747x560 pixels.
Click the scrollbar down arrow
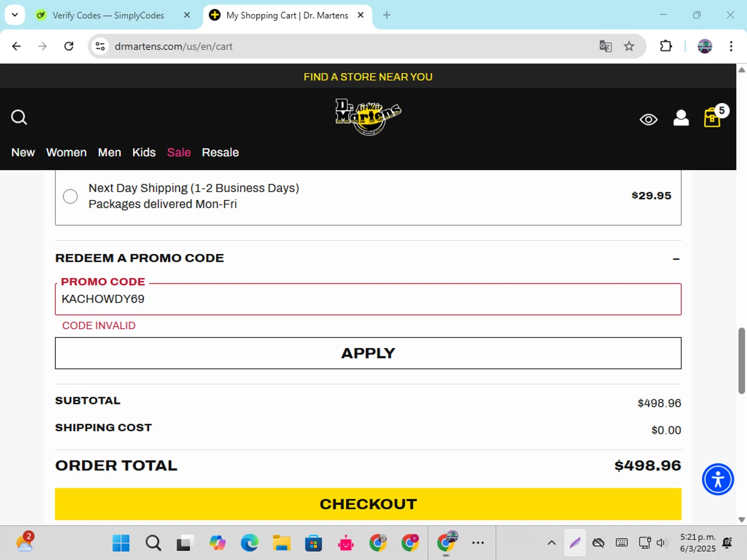click(x=742, y=520)
